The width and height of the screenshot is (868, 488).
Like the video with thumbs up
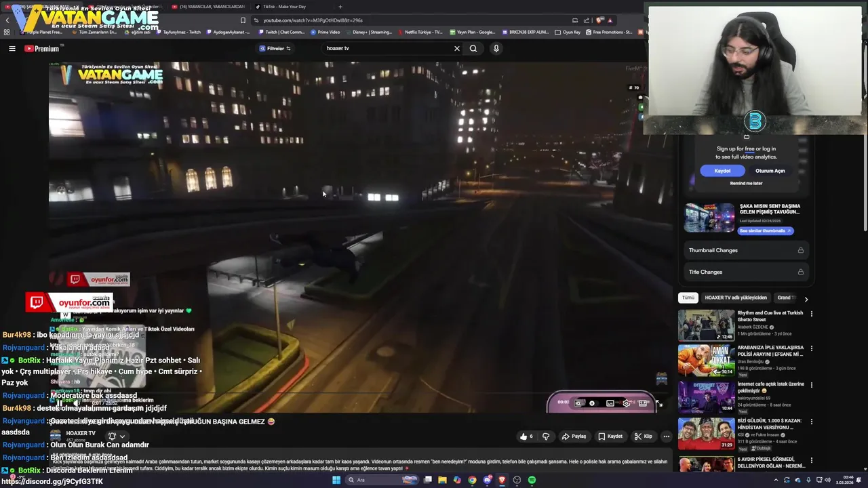pyautogui.click(x=526, y=436)
